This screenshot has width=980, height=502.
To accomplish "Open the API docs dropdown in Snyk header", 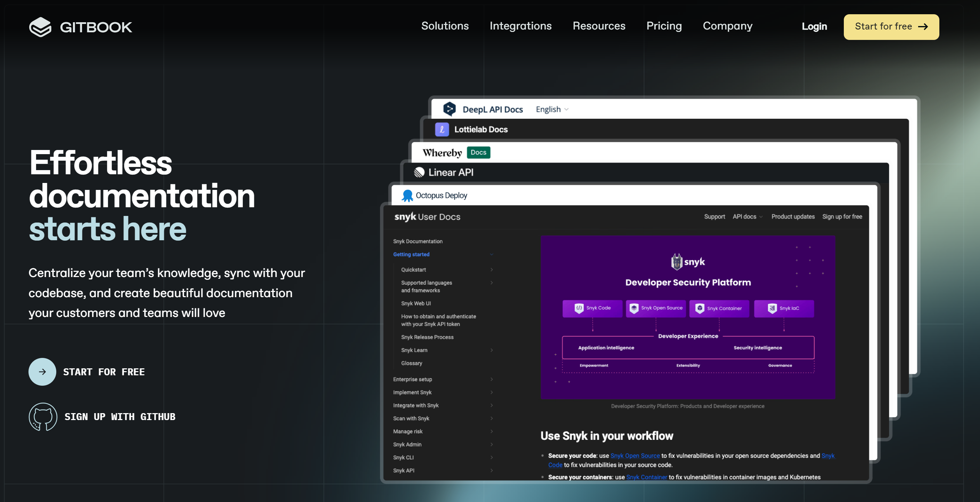I will tap(748, 217).
